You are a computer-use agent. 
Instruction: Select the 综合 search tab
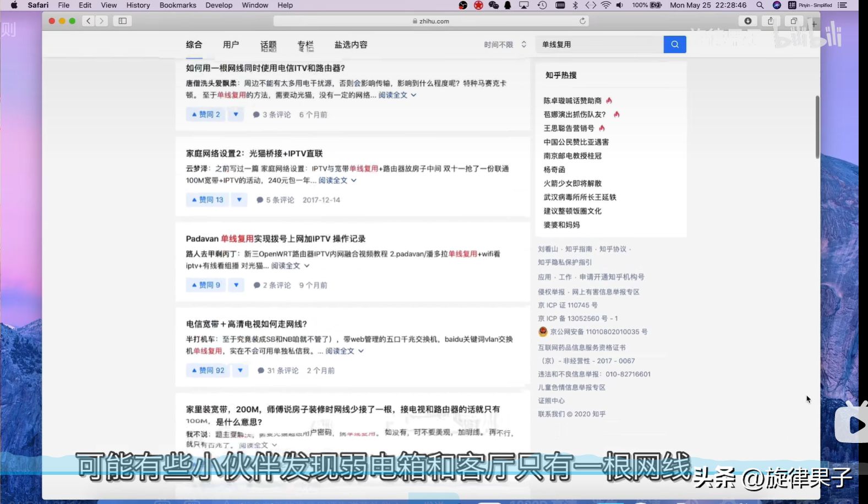[x=194, y=45]
